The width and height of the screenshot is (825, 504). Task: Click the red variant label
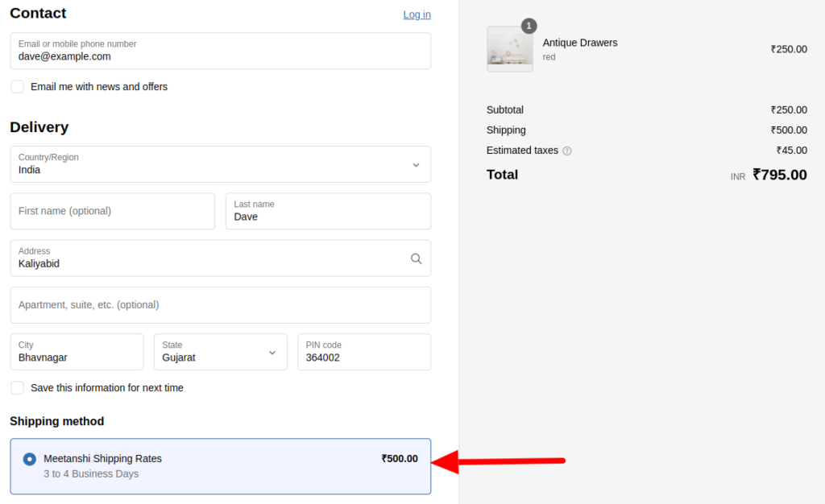pos(549,56)
